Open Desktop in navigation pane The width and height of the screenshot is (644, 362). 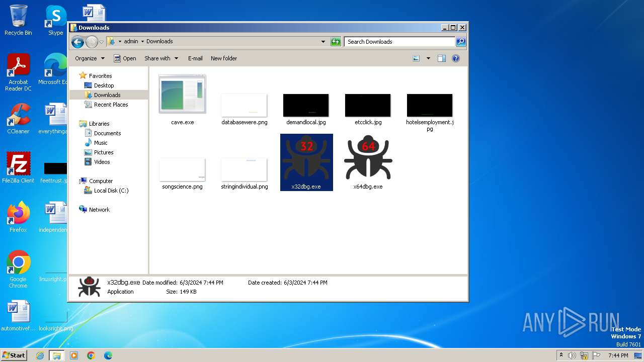pyautogui.click(x=104, y=85)
